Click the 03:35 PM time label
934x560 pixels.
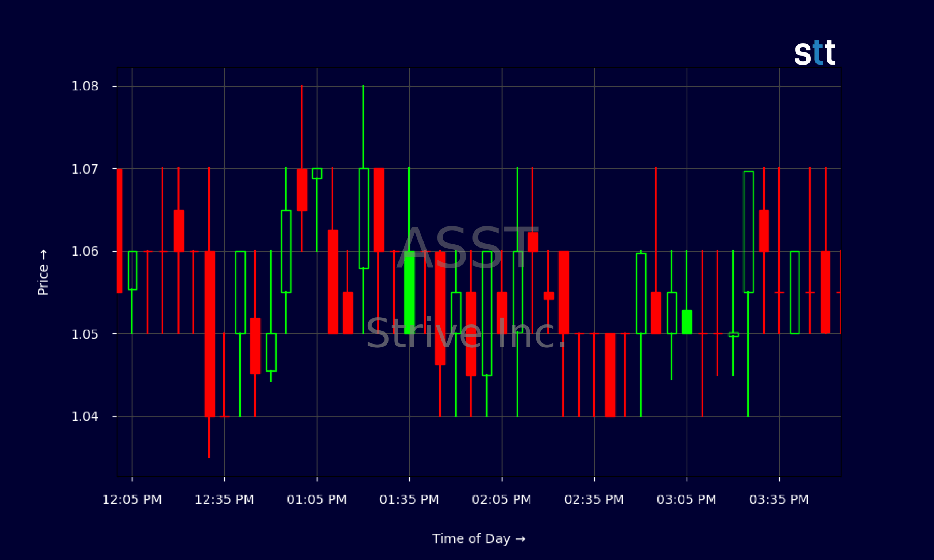click(x=779, y=499)
